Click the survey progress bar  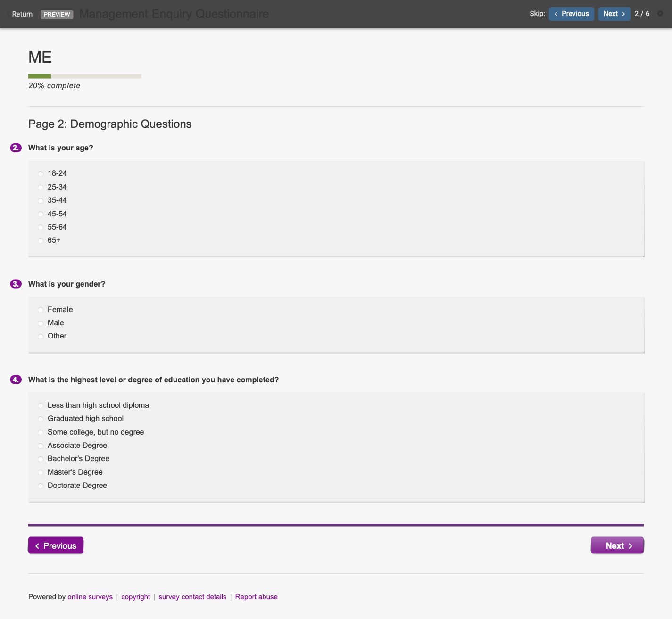[x=85, y=76]
